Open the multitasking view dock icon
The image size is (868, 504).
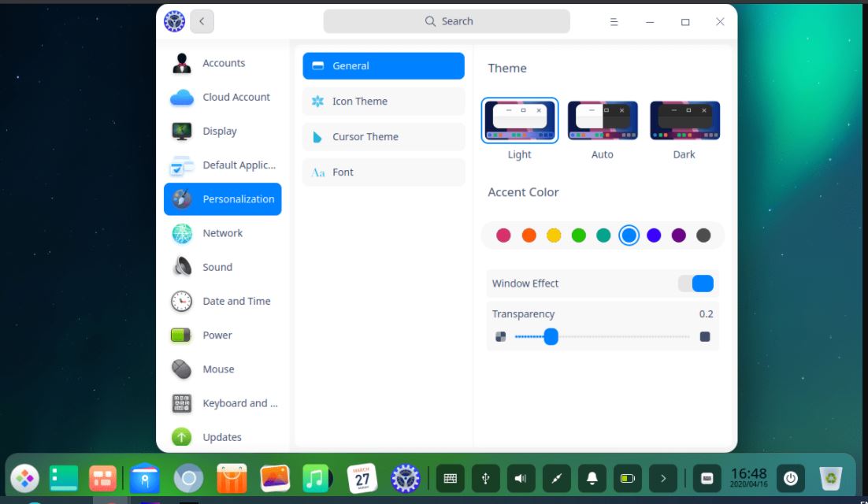(x=102, y=478)
